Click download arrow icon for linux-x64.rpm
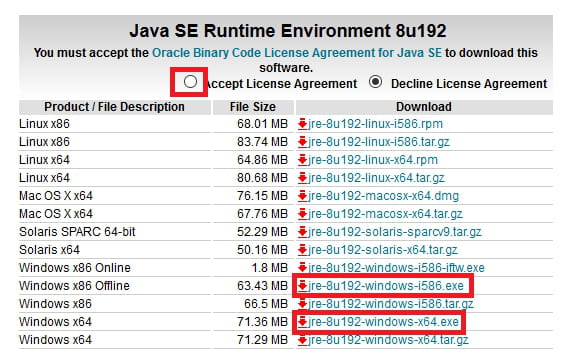Image resolution: width=565 pixels, height=363 pixels. click(x=303, y=160)
